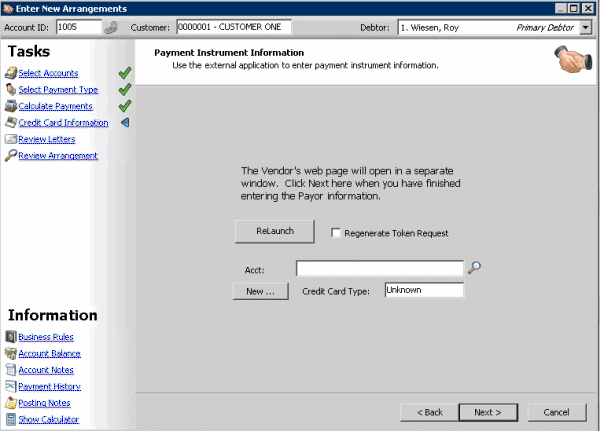Click the Review Letters envelope icon
The image size is (600, 431).
click(x=11, y=139)
